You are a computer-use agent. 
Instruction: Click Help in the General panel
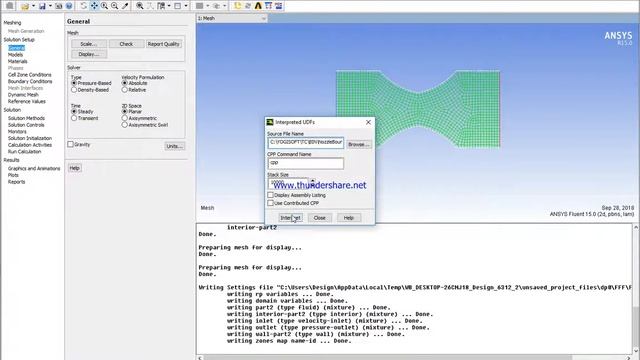pos(74,168)
